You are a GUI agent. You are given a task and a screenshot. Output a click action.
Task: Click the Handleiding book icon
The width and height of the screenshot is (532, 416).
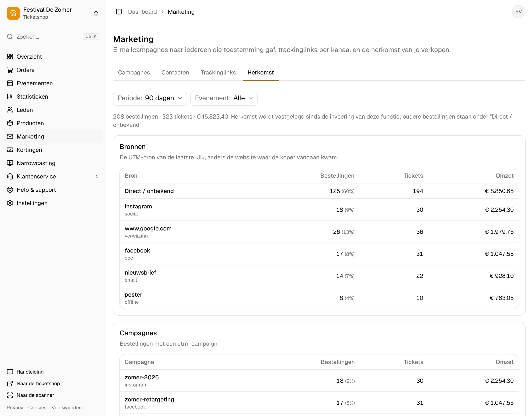(10, 372)
